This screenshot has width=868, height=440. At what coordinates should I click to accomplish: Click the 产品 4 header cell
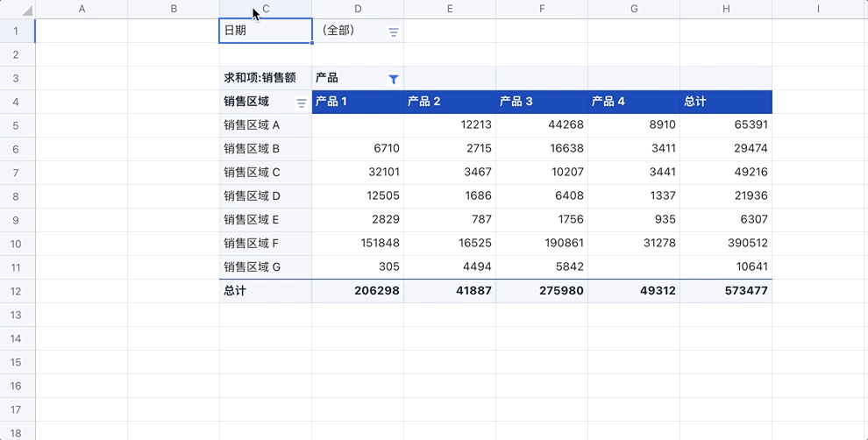(634, 102)
